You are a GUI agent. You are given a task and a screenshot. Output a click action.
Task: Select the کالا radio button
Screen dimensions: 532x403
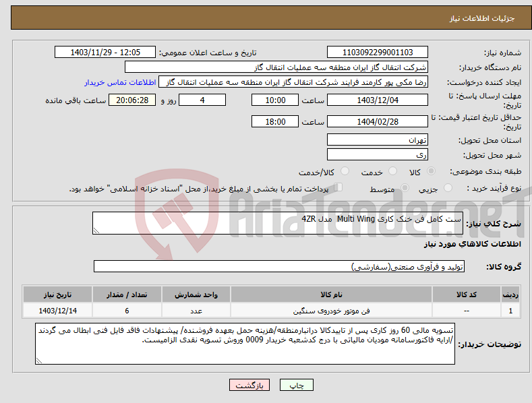point(432,171)
